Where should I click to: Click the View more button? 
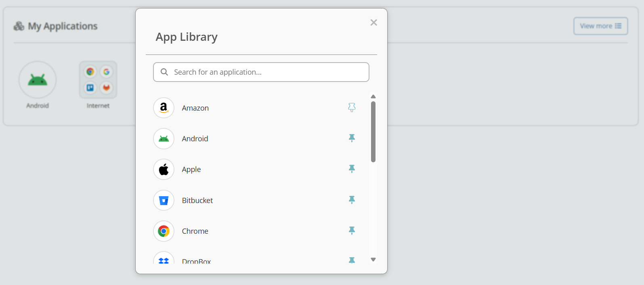click(600, 26)
